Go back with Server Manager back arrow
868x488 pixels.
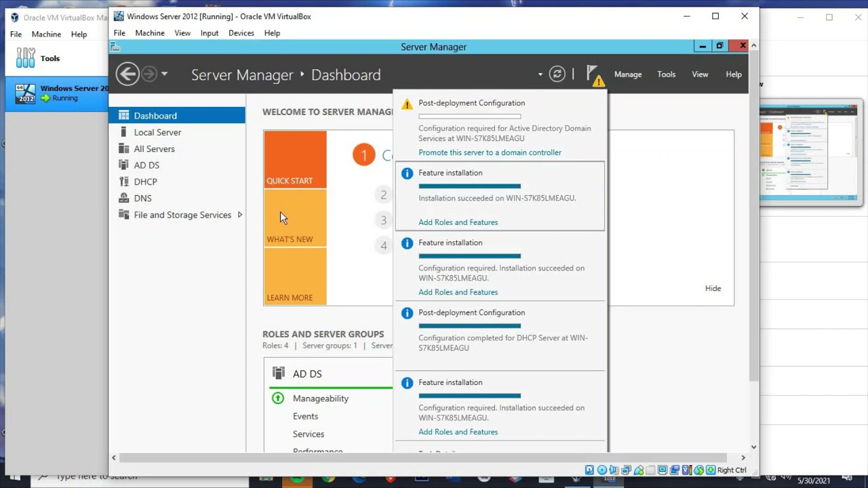[x=127, y=74]
